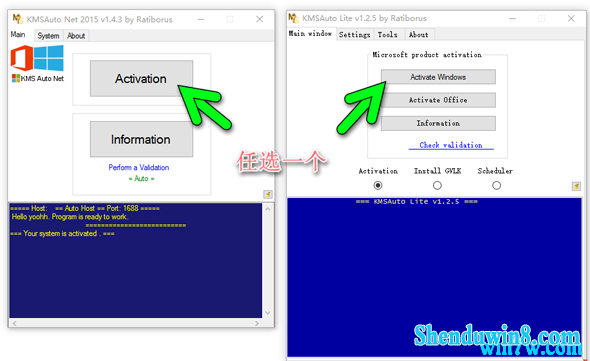
Task: Select the Scheduler radio button
Action: (497, 186)
